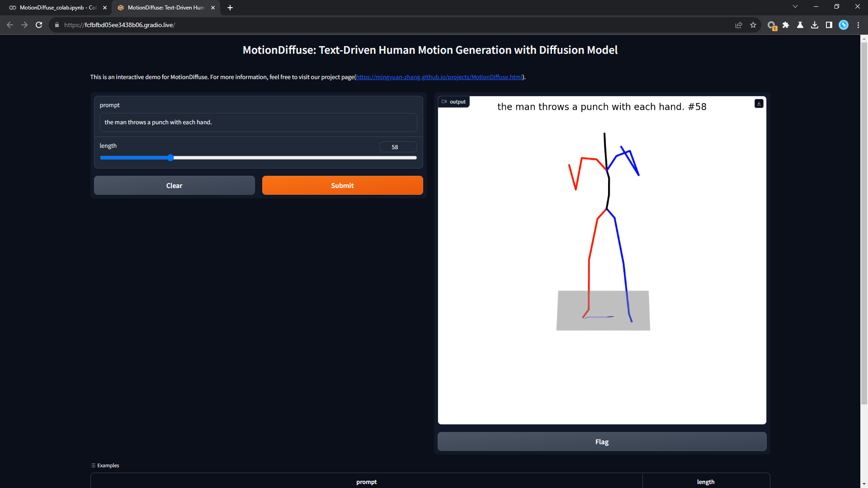Click the Clear button
The height and width of the screenshot is (488, 868).
point(174,185)
